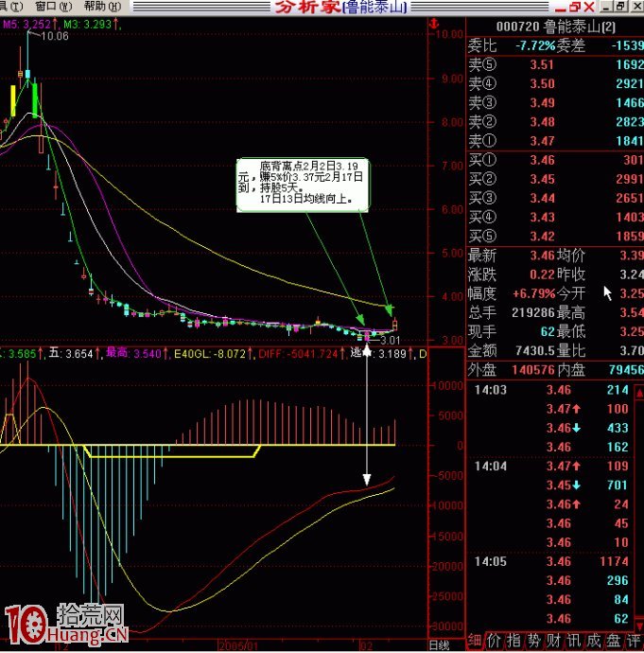Select the 卖② price 3.48
Image resolution: width=644 pixels, height=653 pixels.
point(542,122)
